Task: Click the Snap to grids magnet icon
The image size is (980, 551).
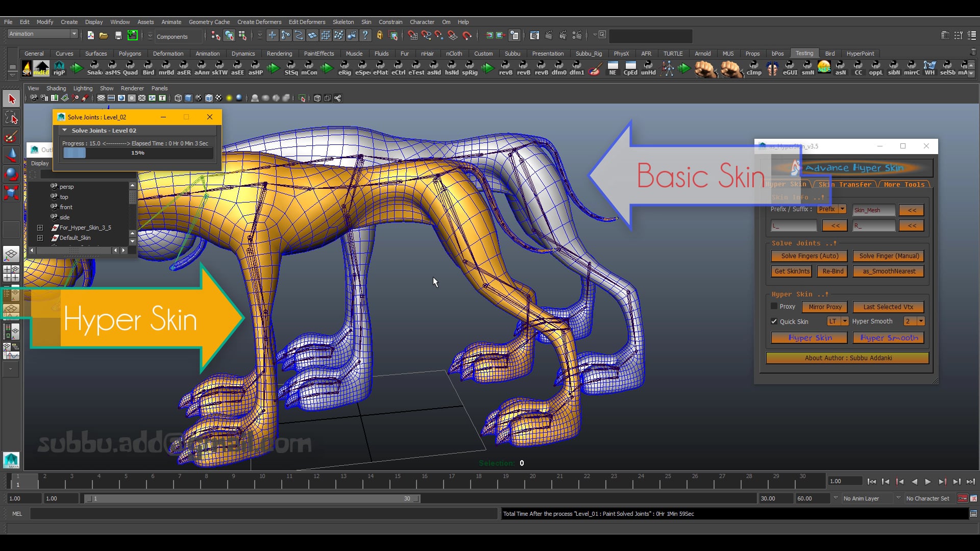Action: pyautogui.click(x=412, y=36)
